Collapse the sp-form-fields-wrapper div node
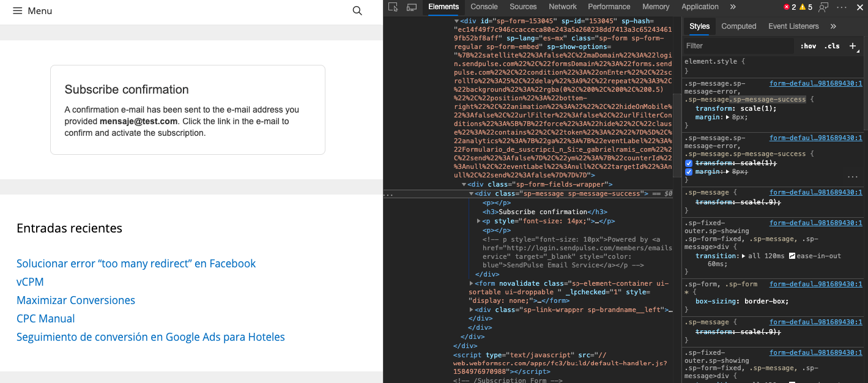 [464, 184]
